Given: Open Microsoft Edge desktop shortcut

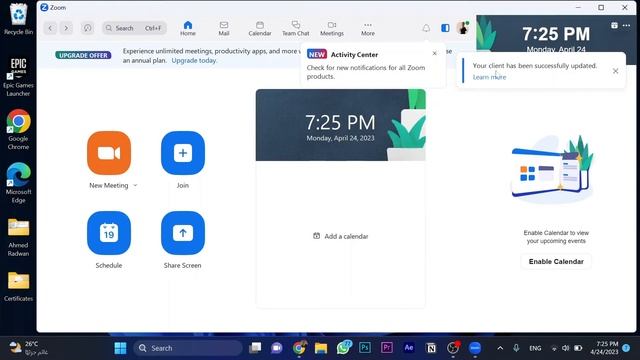Looking at the screenshot, I should [x=18, y=182].
